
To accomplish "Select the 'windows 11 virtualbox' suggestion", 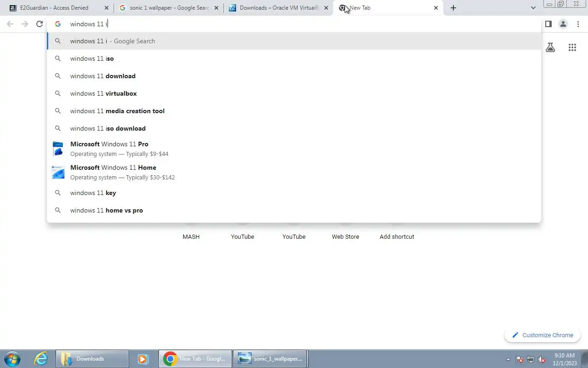I will [294, 93].
